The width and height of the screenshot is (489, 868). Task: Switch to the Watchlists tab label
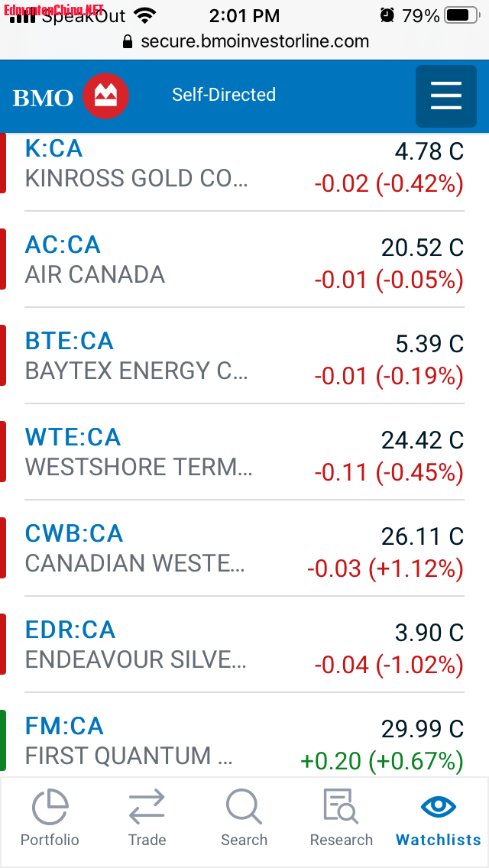click(439, 840)
